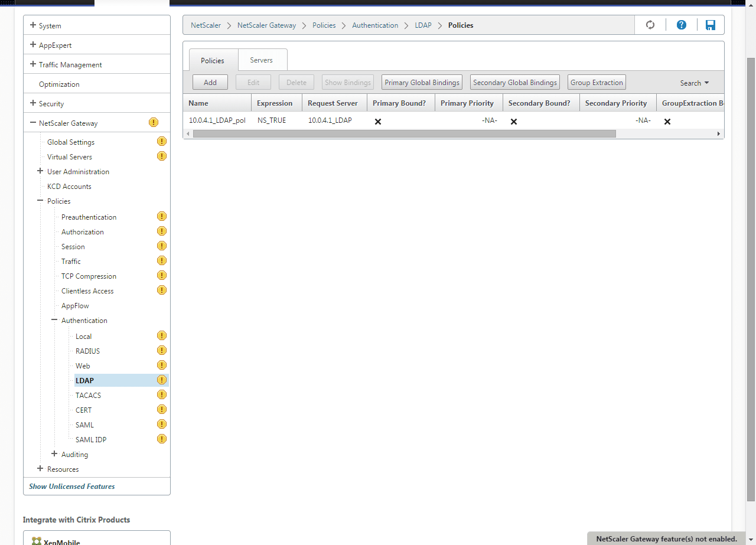Expand the System tree node
This screenshot has width=756, height=545.
click(x=33, y=25)
